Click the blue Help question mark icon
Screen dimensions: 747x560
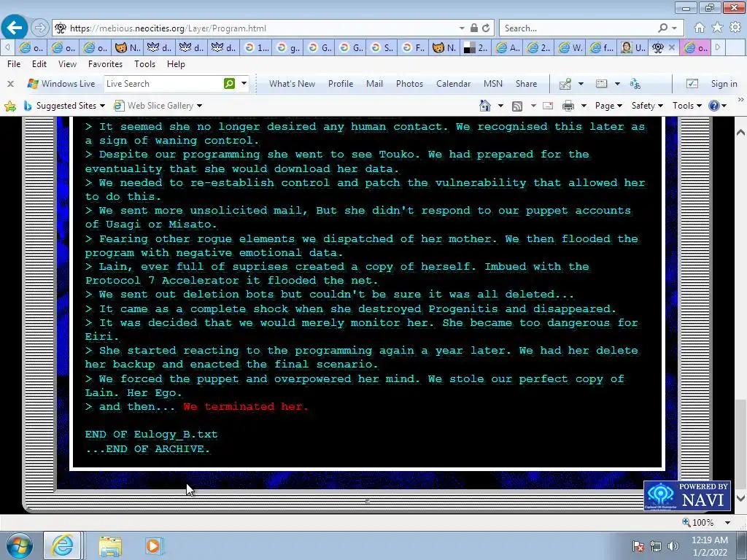click(713, 106)
